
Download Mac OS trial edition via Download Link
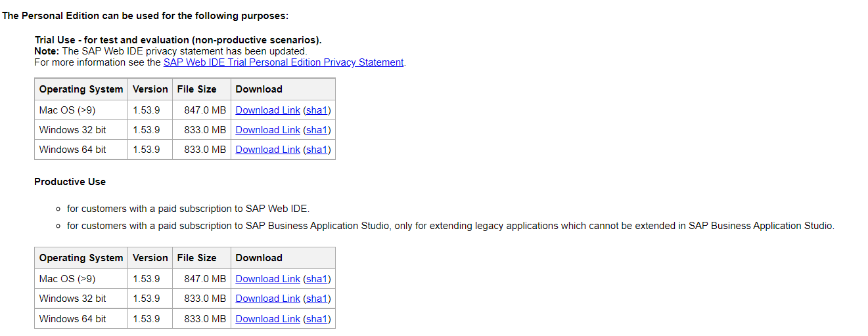pos(267,110)
